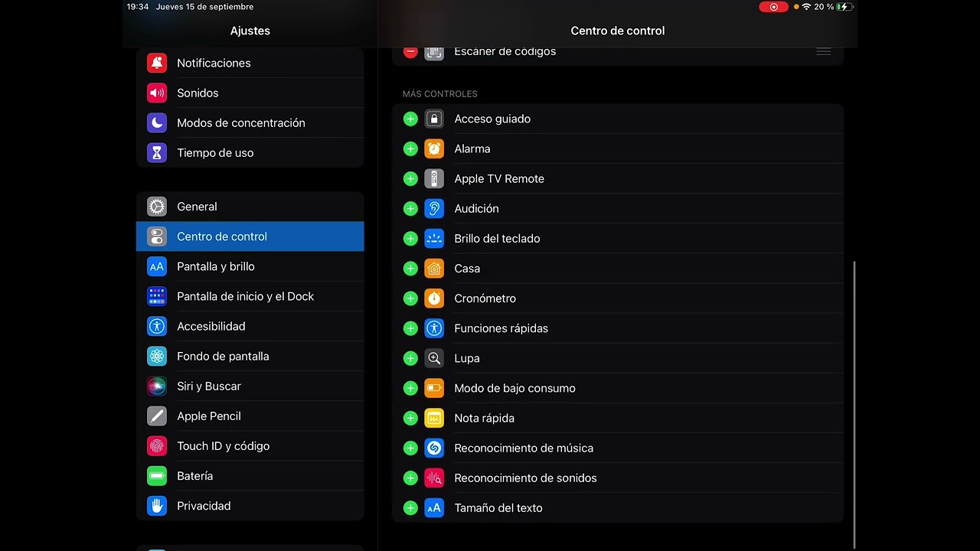Add Nota rápida using the green plus
The width and height of the screenshot is (980, 551).
(410, 418)
